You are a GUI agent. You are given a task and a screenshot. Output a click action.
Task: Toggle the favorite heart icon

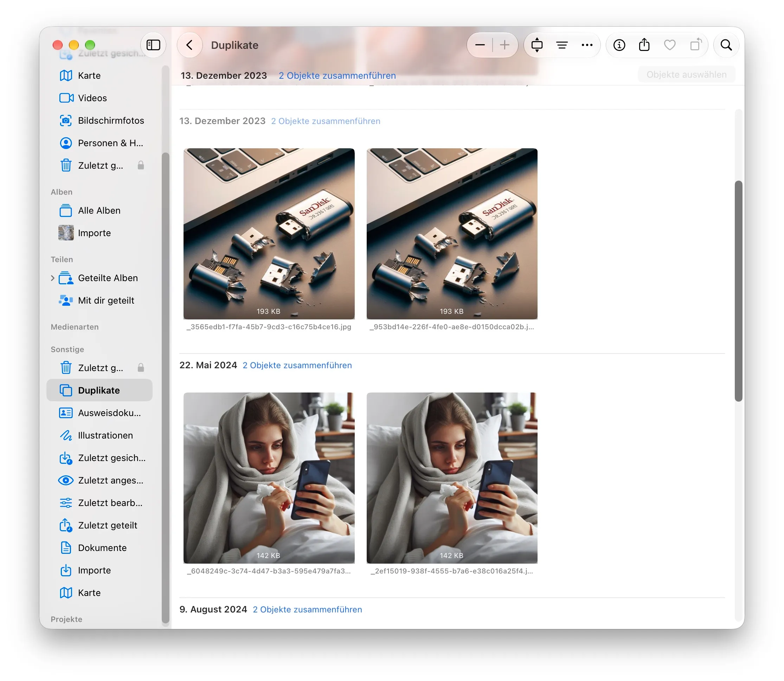669,45
